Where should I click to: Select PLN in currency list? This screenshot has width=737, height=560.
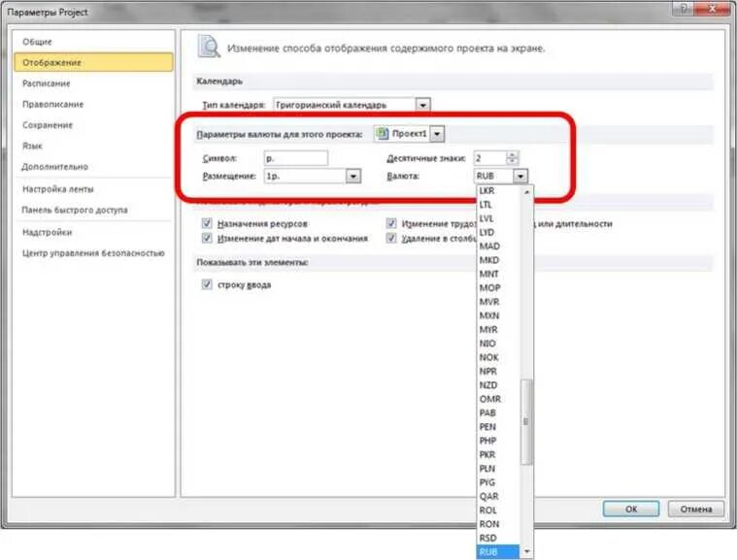coord(498,469)
